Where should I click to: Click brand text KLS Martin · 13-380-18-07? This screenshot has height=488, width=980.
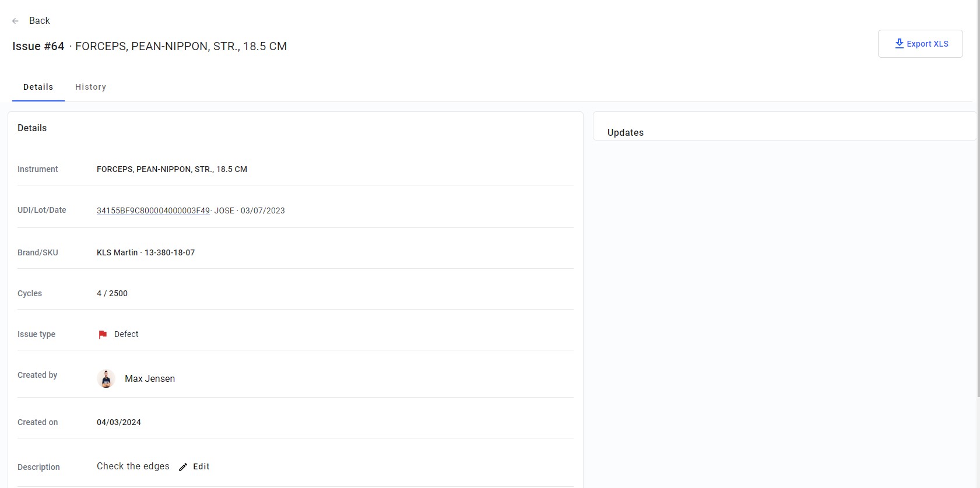146,252
